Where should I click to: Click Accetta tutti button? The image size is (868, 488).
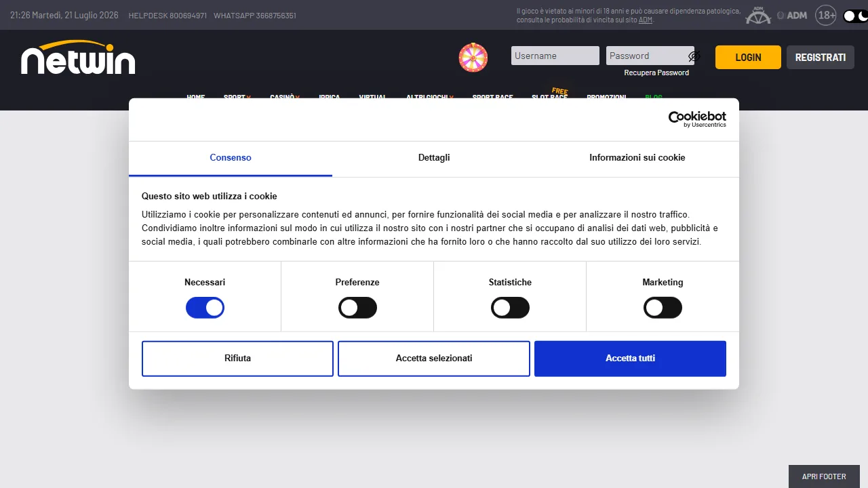[x=630, y=359]
